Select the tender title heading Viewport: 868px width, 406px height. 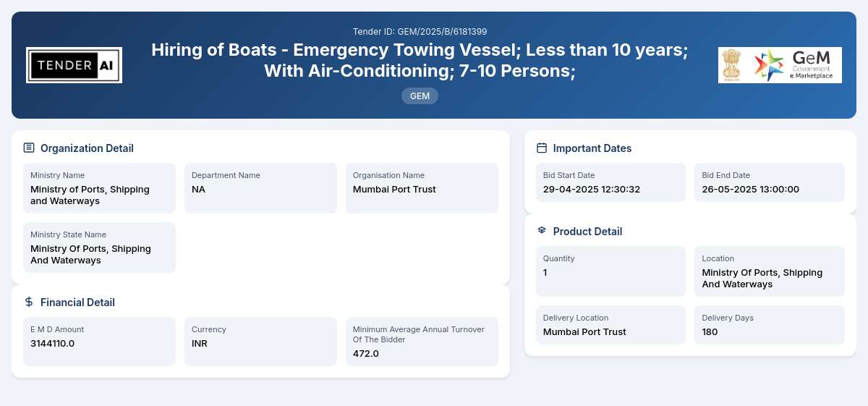pyautogui.click(x=420, y=61)
